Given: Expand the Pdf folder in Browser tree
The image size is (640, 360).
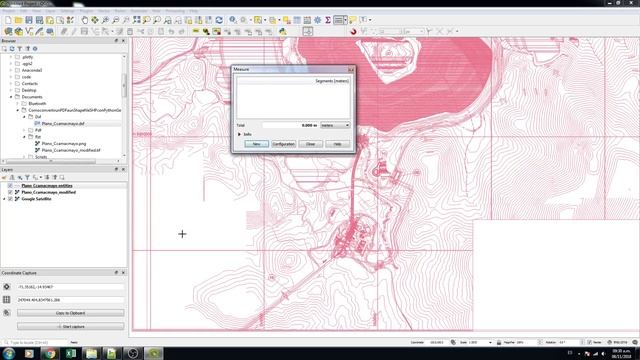Looking at the screenshot, I should (24, 130).
